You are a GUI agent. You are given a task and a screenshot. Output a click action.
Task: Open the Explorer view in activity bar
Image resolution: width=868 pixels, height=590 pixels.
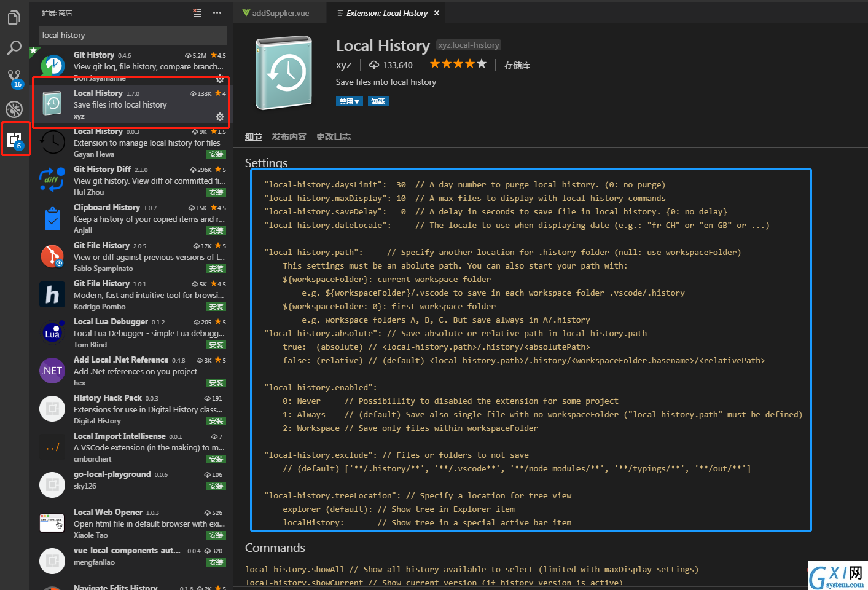click(14, 18)
